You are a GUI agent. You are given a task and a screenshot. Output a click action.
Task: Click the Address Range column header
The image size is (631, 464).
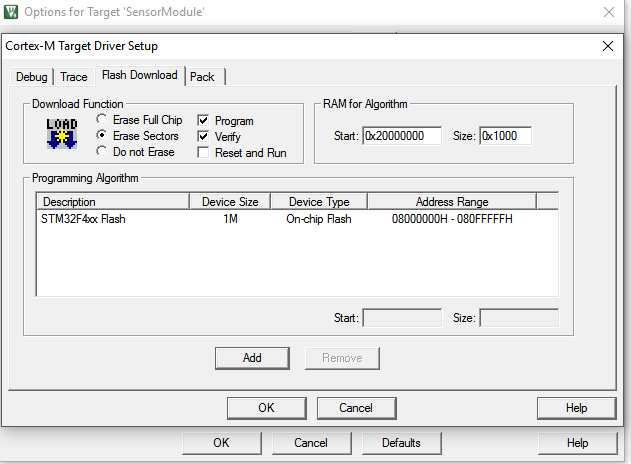click(452, 202)
